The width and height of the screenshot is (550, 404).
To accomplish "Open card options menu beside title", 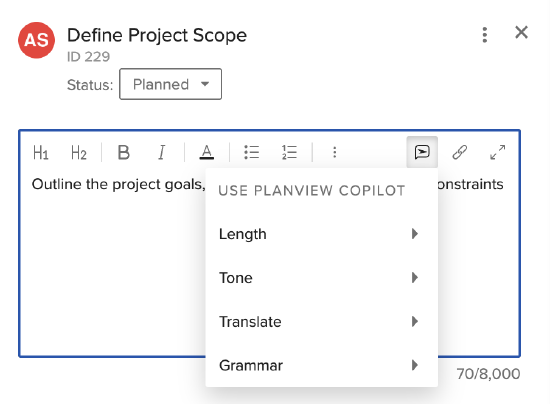I will coord(485,35).
